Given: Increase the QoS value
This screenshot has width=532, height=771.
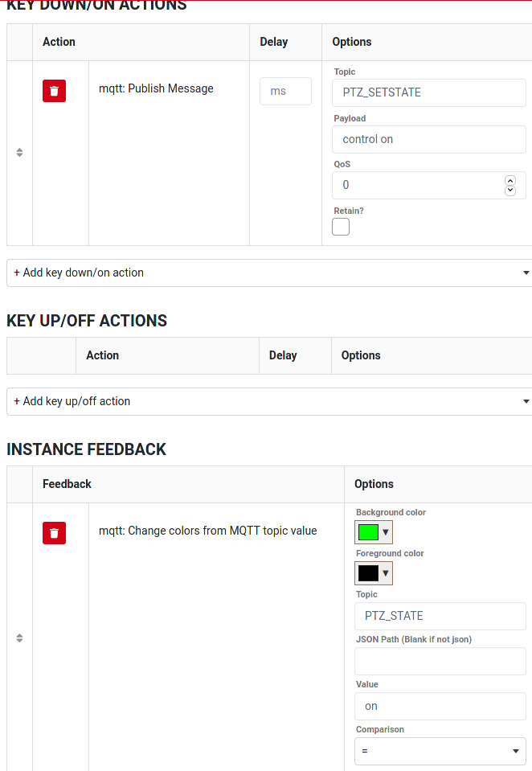Looking at the screenshot, I should point(510,180).
